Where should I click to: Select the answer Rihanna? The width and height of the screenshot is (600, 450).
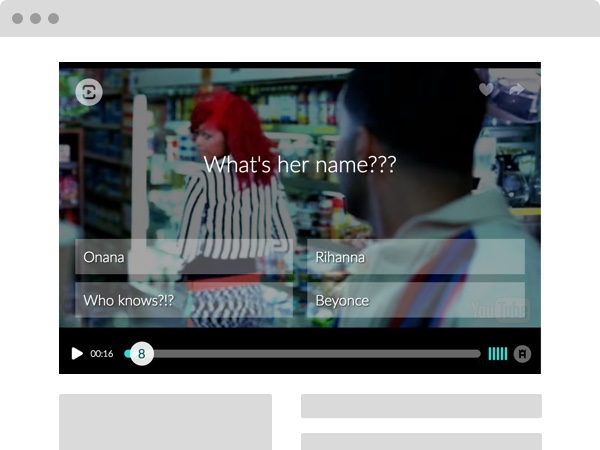point(416,257)
